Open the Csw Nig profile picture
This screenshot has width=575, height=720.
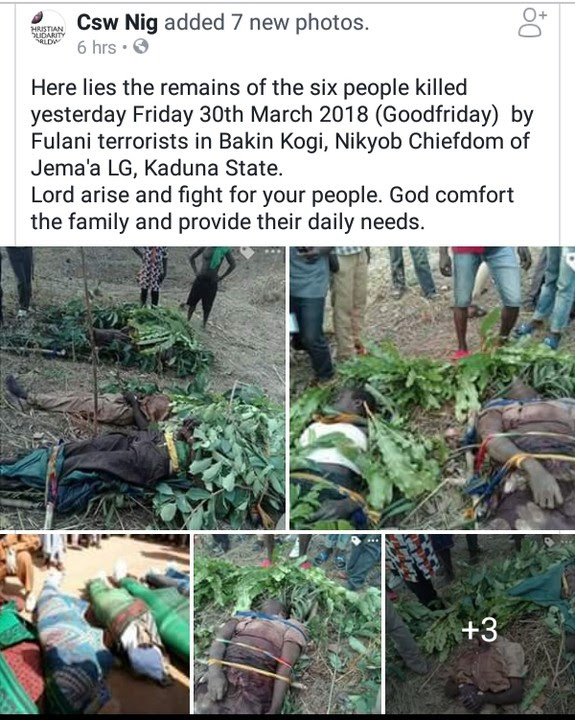pyautogui.click(x=49, y=28)
